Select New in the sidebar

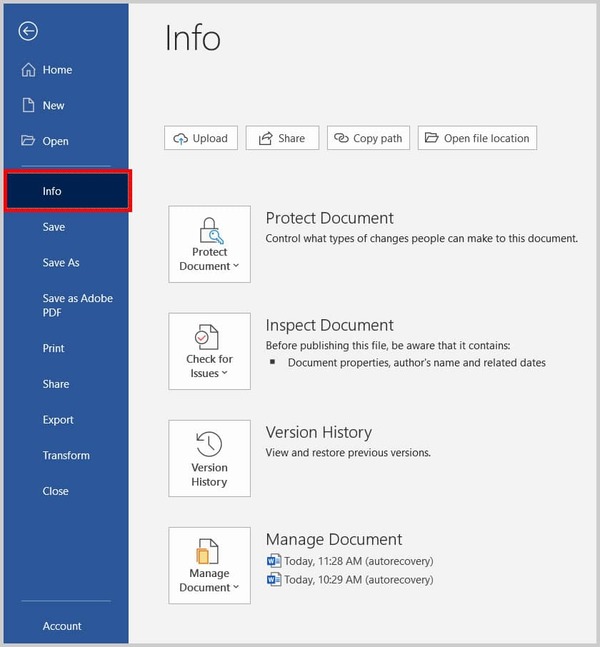(x=66, y=105)
